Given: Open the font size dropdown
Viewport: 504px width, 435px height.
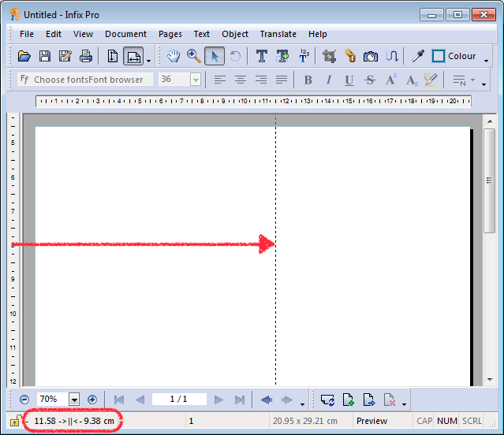Looking at the screenshot, I should (x=196, y=80).
